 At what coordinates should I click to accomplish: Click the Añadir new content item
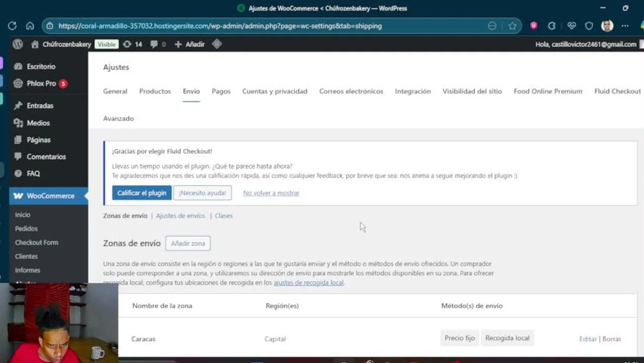pyautogui.click(x=189, y=44)
